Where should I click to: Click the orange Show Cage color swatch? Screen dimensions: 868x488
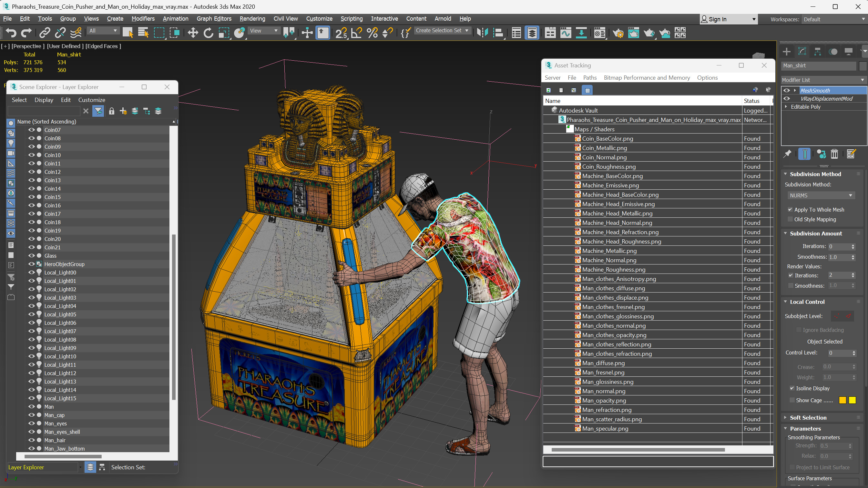pos(842,400)
